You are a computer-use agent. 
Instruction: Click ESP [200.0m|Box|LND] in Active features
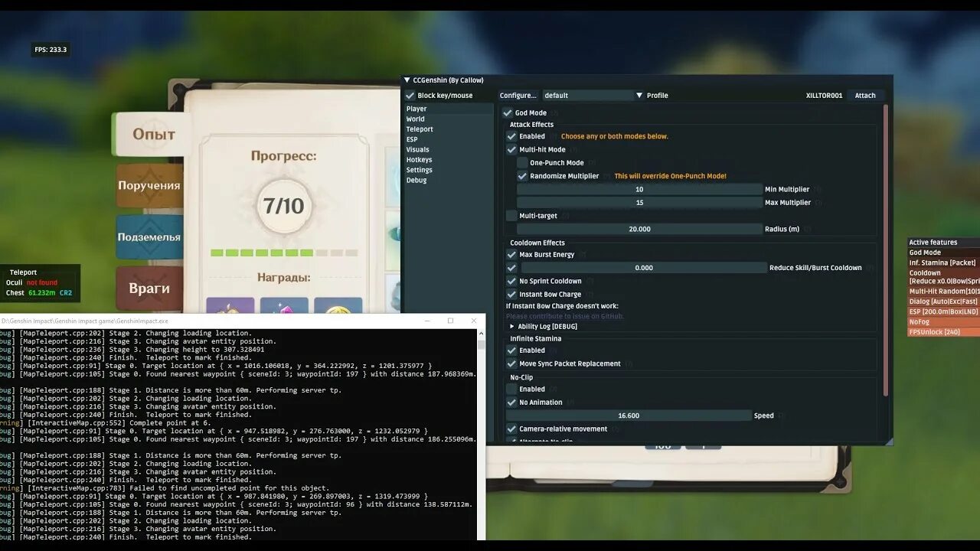[943, 311]
